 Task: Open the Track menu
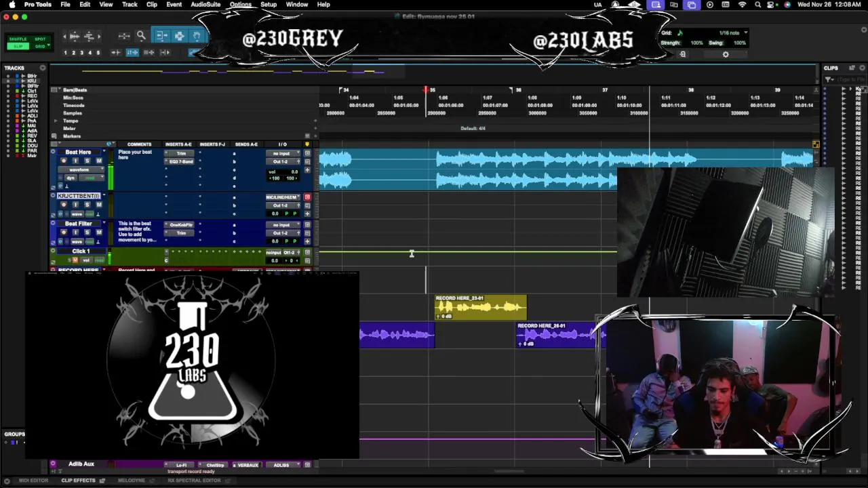130,5
